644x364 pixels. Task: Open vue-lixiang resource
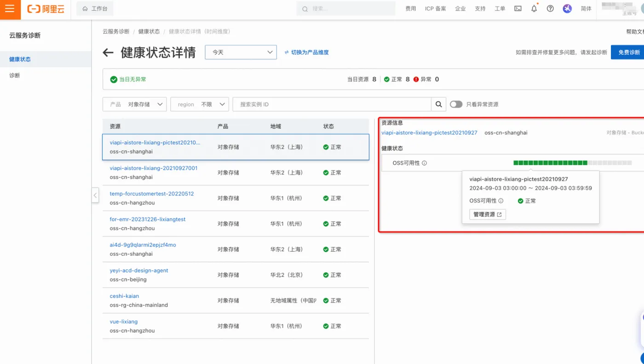click(124, 322)
